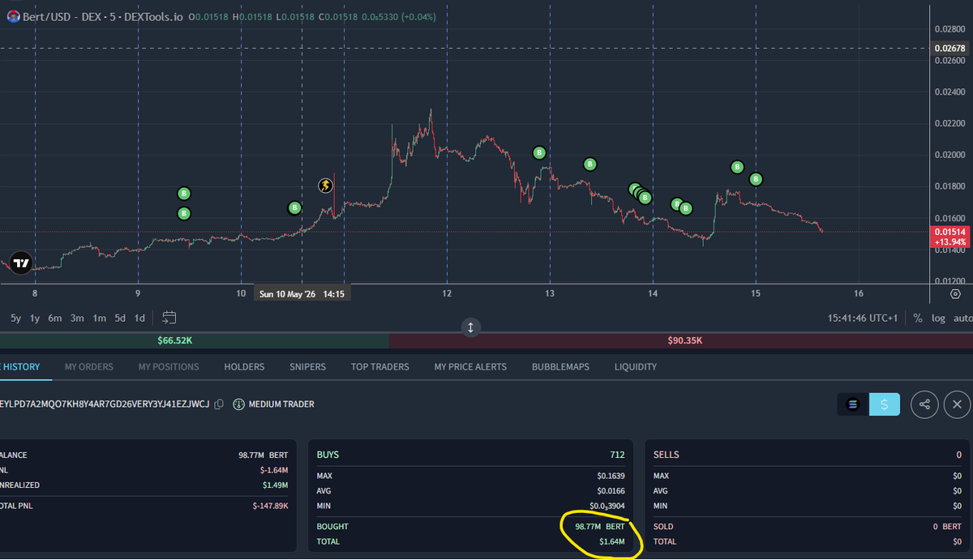Set chart range to 1y
973x560 pixels.
[35, 318]
